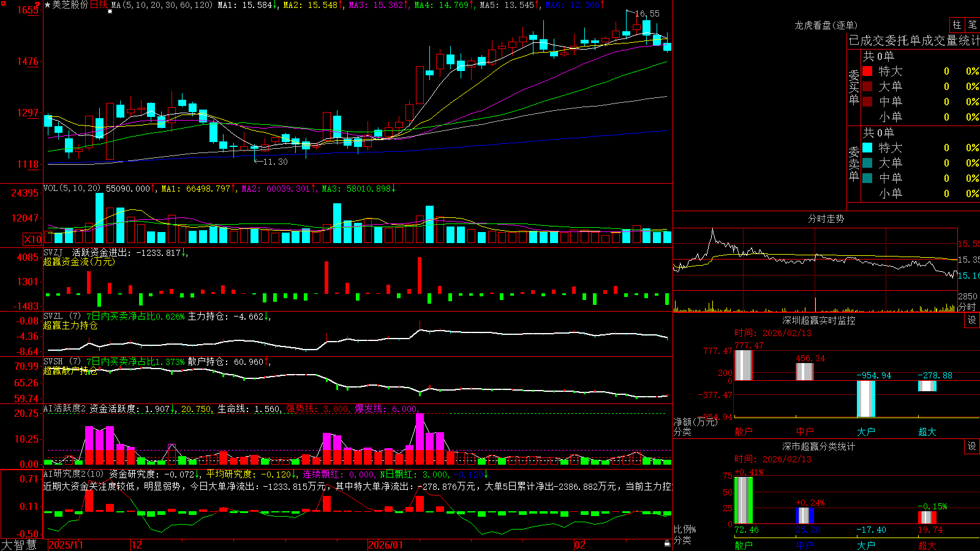Click the 散户 72.46 percentage bar
980x551 pixels.
744,500
